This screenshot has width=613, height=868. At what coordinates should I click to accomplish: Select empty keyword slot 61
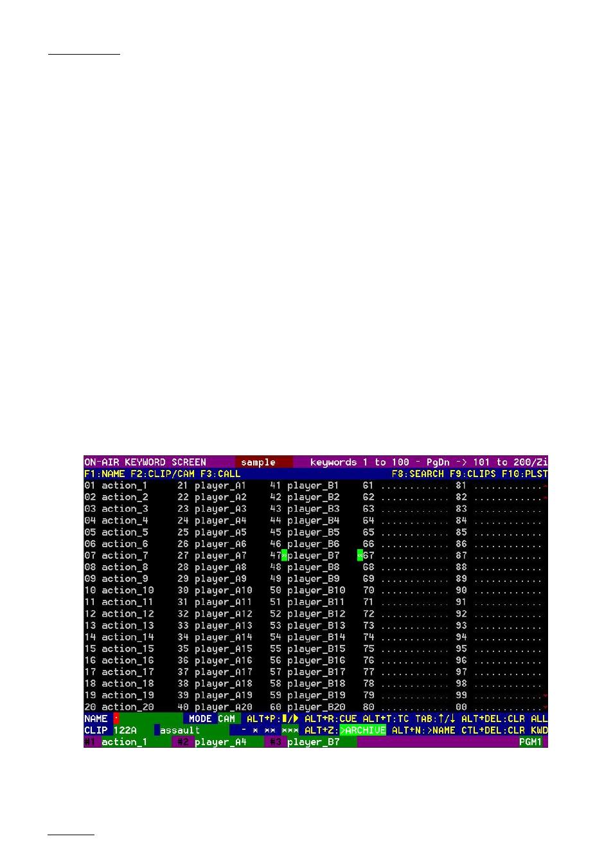406,485
